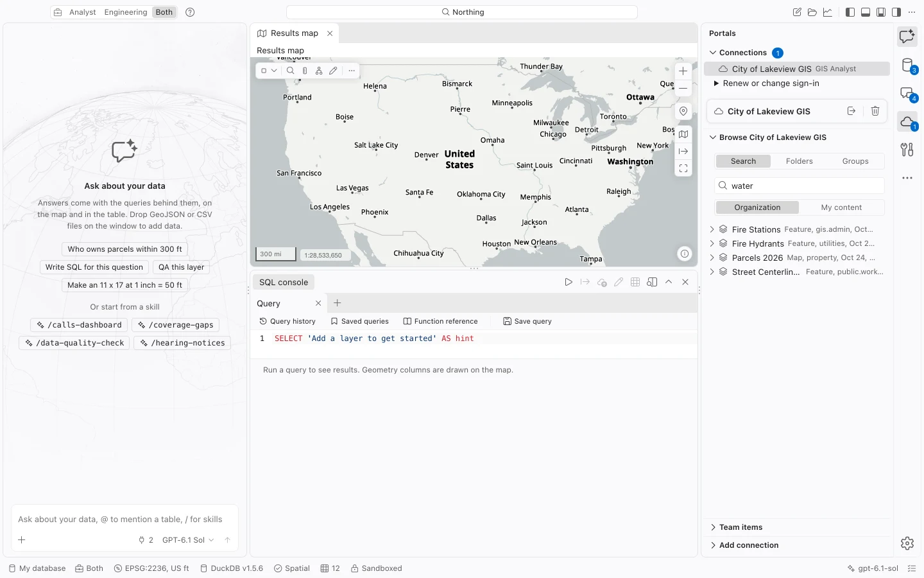
Task: Click the map locate pin button
Action: point(683,111)
